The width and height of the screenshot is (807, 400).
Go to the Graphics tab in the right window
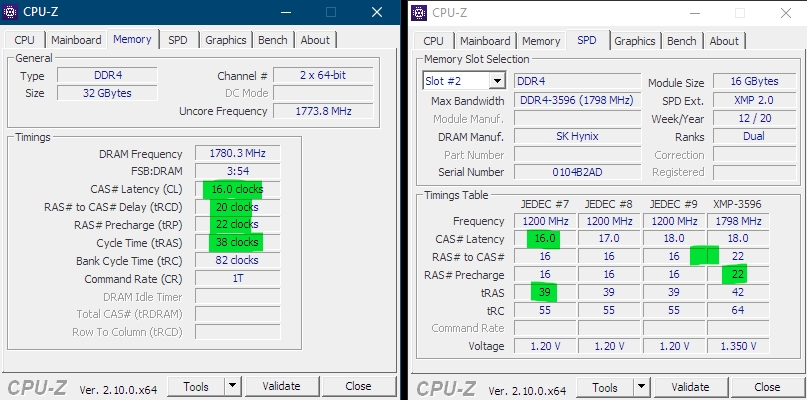(x=635, y=41)
